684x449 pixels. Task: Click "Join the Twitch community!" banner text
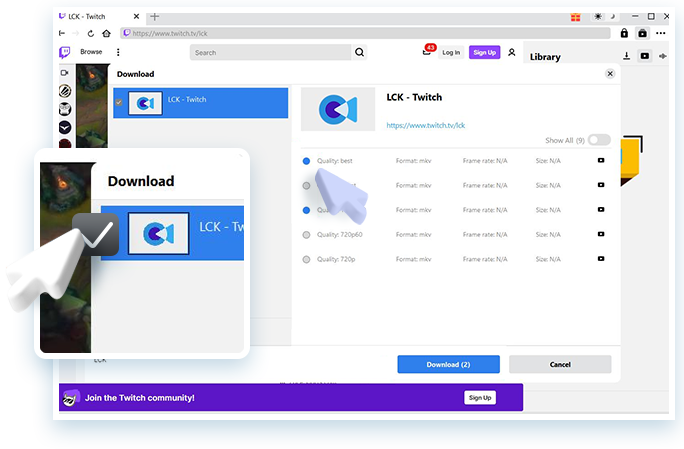click(x=140, y=398)
